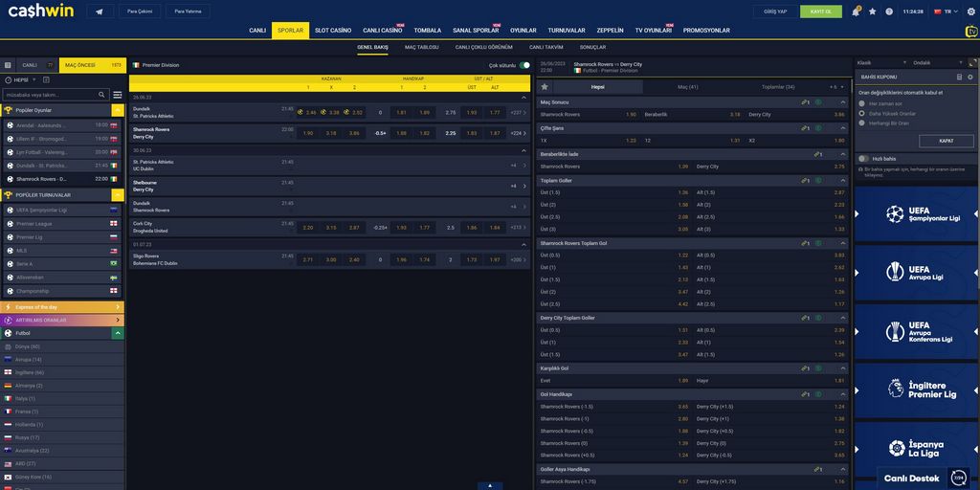The height and width of the screenshot is (490, 980).
Task: Select Premier League under popular tournaments
Action: (x=62, y=224)
